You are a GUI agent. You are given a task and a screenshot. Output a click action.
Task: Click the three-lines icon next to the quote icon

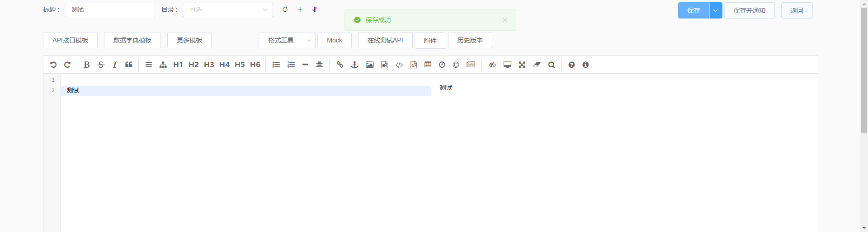coord(148,65)
